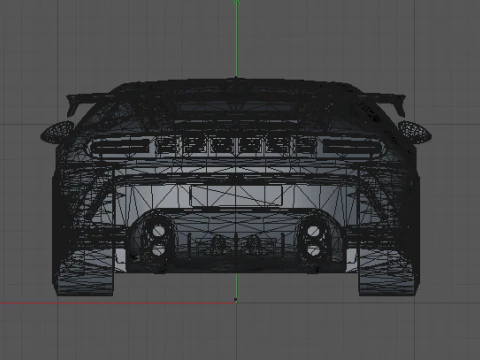480x360 pixels.
Task: Select the right tip of the rear spoiler
Action: (397, 105)
